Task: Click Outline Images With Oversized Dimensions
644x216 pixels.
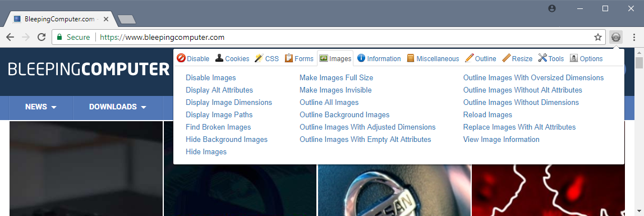Action: (533, 77)
